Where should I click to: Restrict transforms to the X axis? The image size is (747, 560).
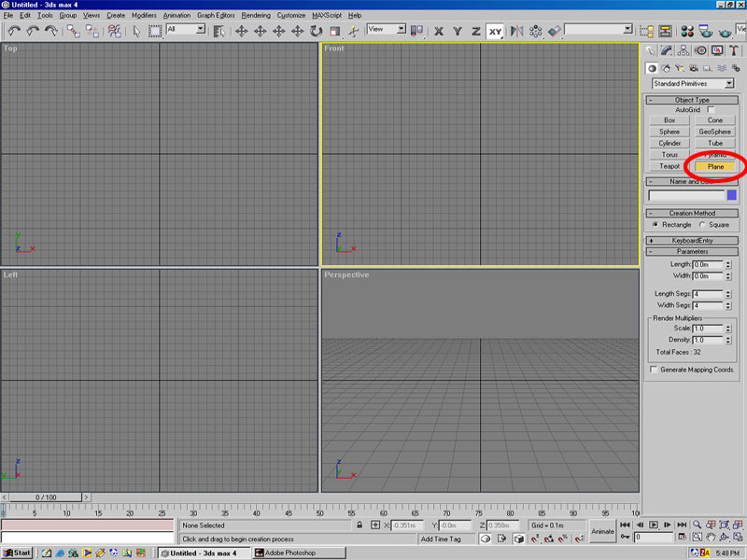point(439,31)
